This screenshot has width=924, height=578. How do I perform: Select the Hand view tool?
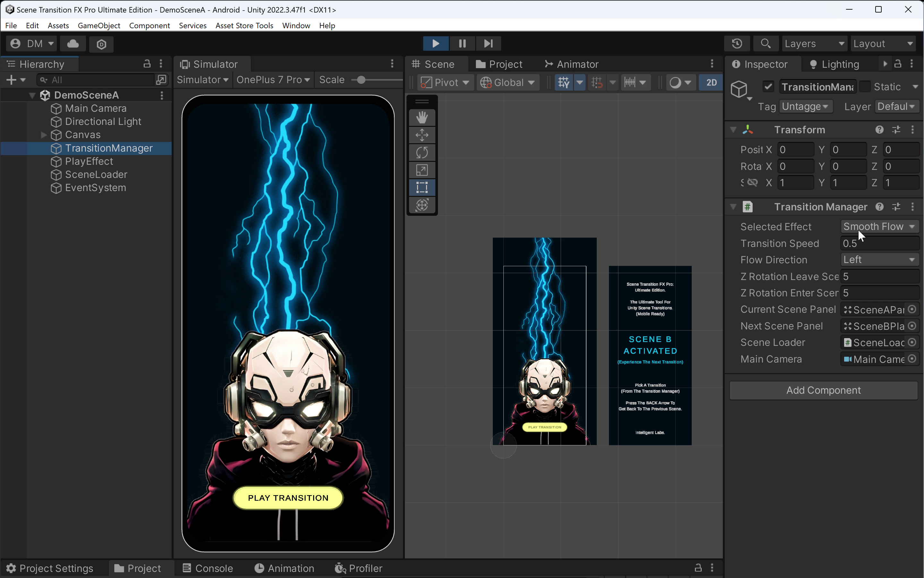(422, 117)
